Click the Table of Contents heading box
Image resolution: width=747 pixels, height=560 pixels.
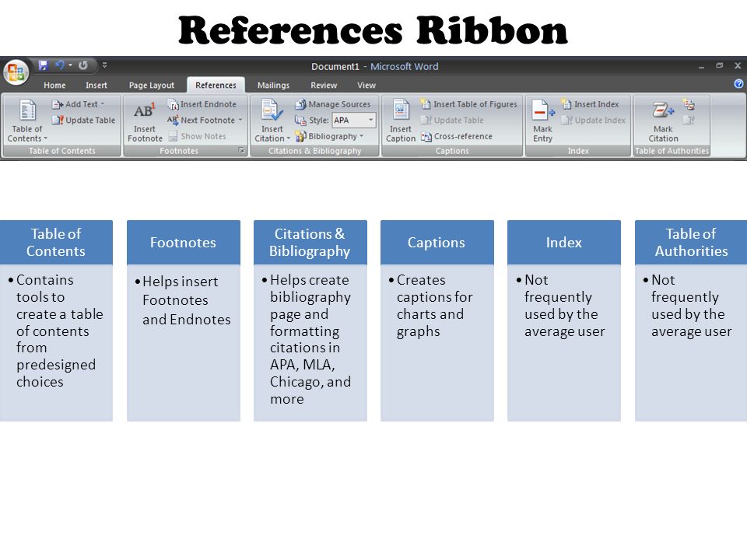point(56,243)
